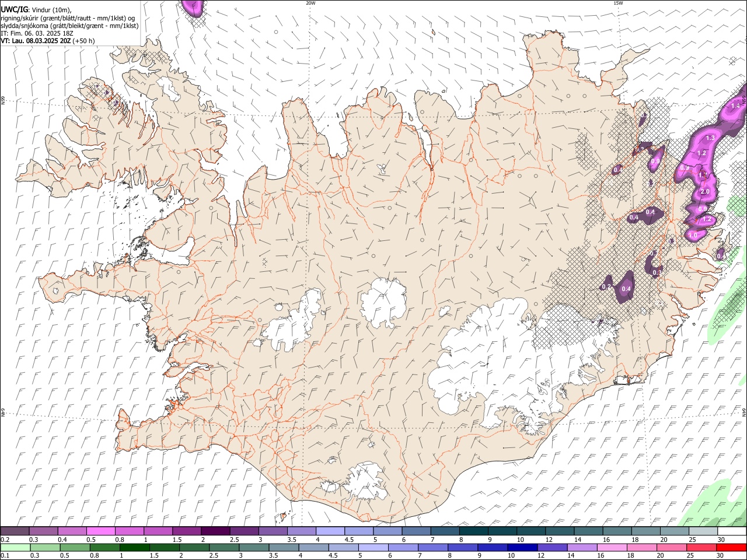Click the 'rigning/skúrir' legend description line
Image resolution: width=747 pixels, height=560 pixels.
point(68,18)
